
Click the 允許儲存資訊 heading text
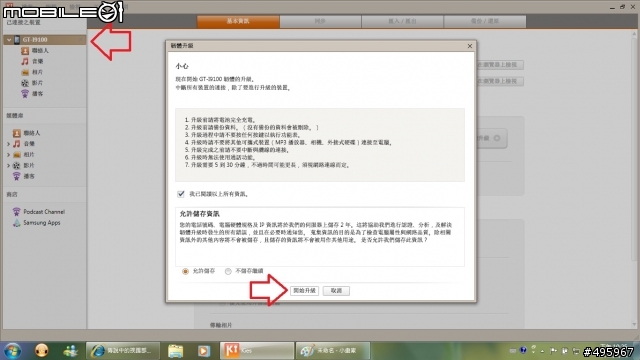(x=200, y=213)
